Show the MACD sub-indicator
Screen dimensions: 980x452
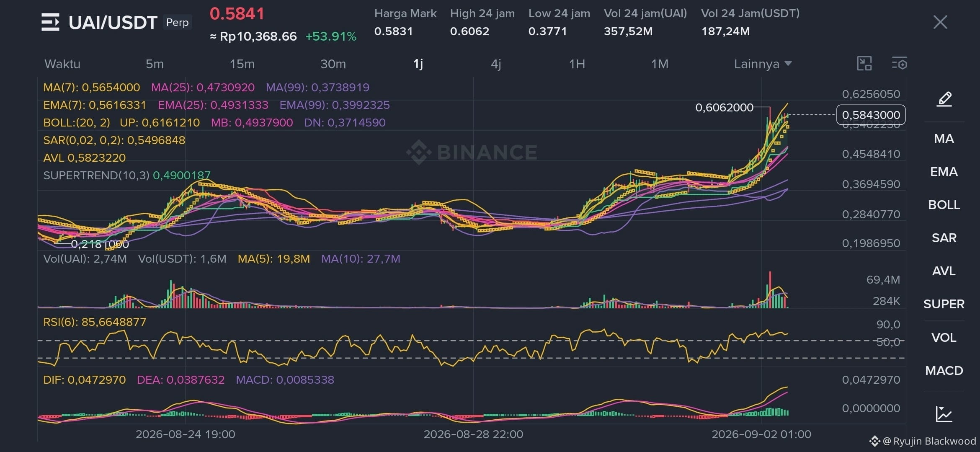point(944,371)
